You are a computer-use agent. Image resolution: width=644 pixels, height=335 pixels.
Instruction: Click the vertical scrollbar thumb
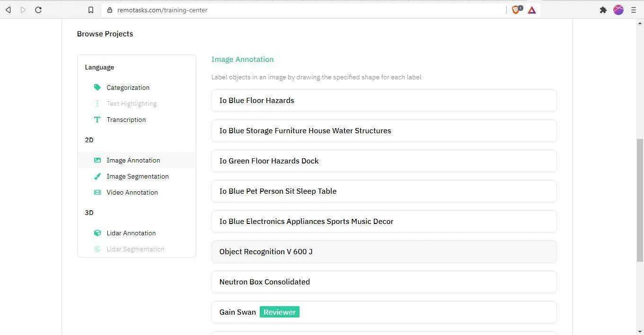[x=640, y=200]
